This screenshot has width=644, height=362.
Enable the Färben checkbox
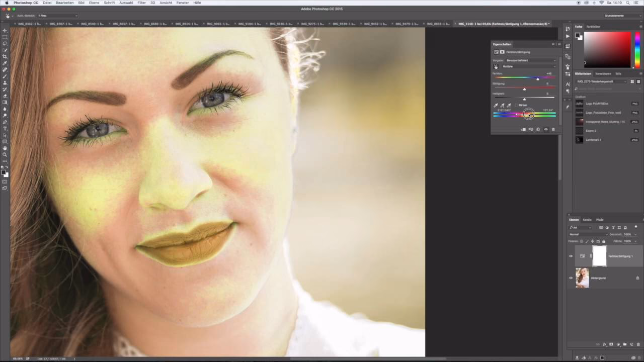tap(517, 105)
